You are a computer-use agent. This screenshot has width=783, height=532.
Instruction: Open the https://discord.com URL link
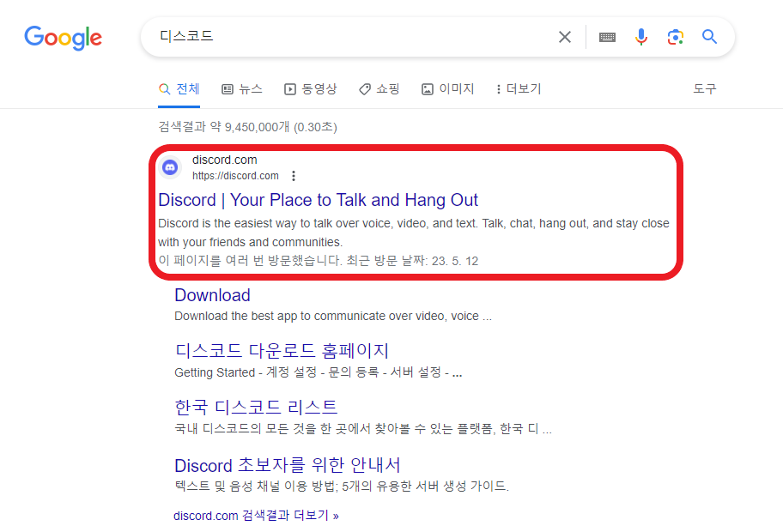235,176
